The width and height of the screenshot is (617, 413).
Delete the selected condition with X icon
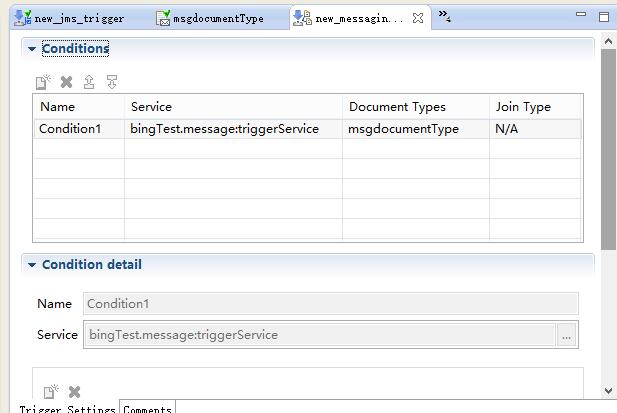[x=67, y=82]
